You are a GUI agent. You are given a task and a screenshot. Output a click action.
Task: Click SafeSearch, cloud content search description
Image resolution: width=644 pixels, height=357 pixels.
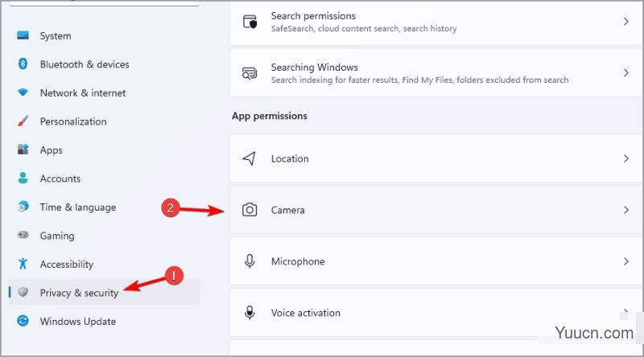364,28
